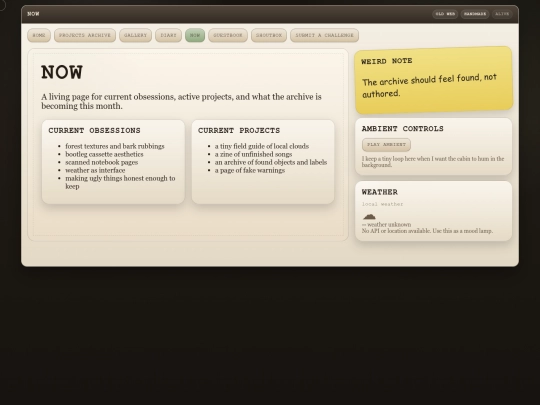Click the 'weather unknown' status text

coord(386,225)
